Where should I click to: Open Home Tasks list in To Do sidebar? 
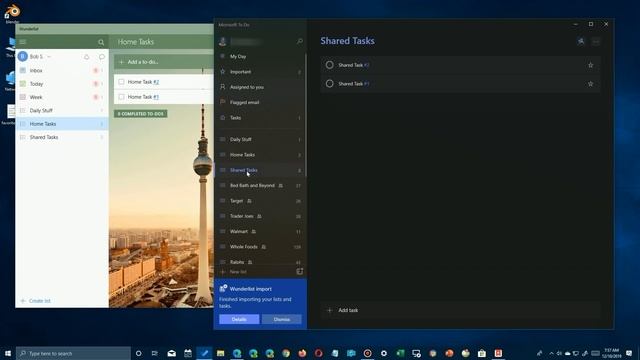(x=260, y=155)
